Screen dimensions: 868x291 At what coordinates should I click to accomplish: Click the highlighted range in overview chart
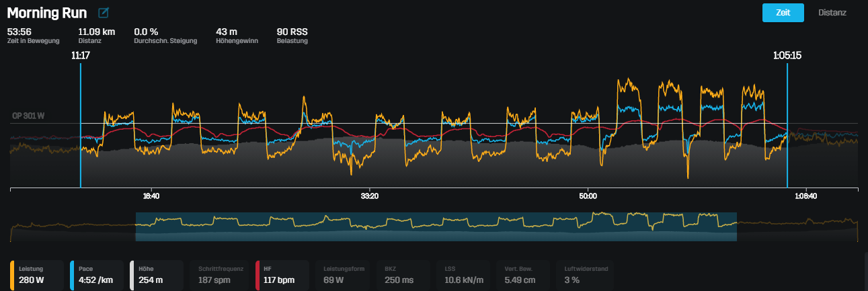pos(436,226)
